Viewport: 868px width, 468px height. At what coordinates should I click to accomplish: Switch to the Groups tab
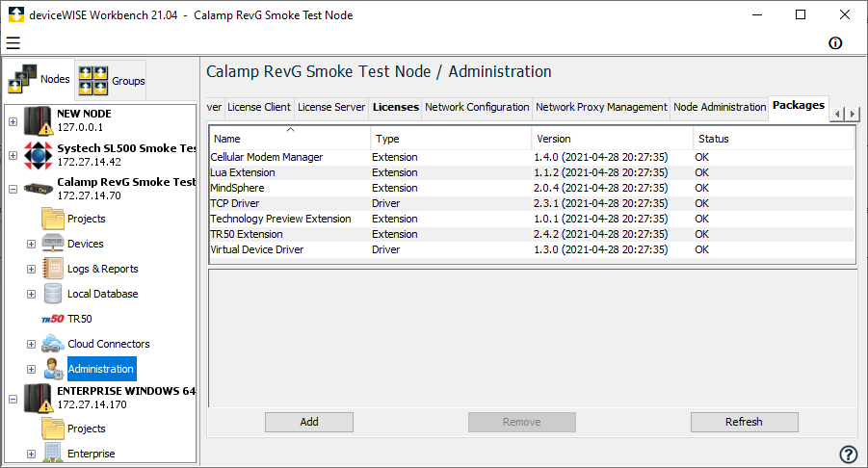pos(111,81)
